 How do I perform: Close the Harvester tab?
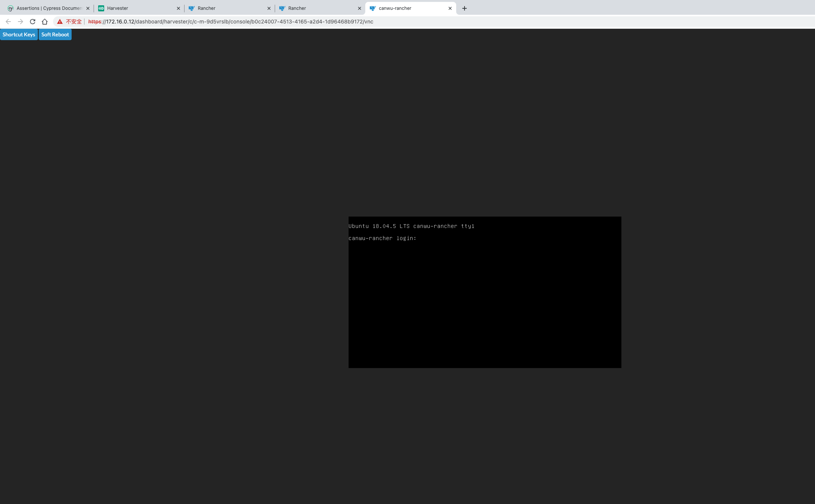pos(178,8)
